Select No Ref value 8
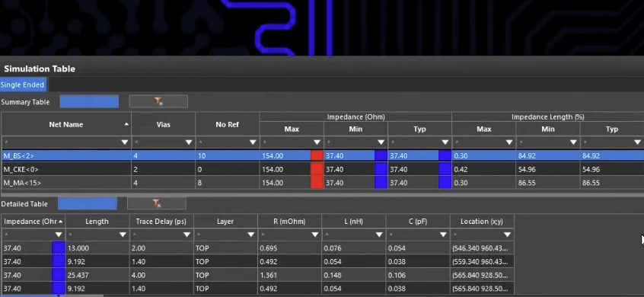Screen dimensions: 644x297 (x=228, y=183)
